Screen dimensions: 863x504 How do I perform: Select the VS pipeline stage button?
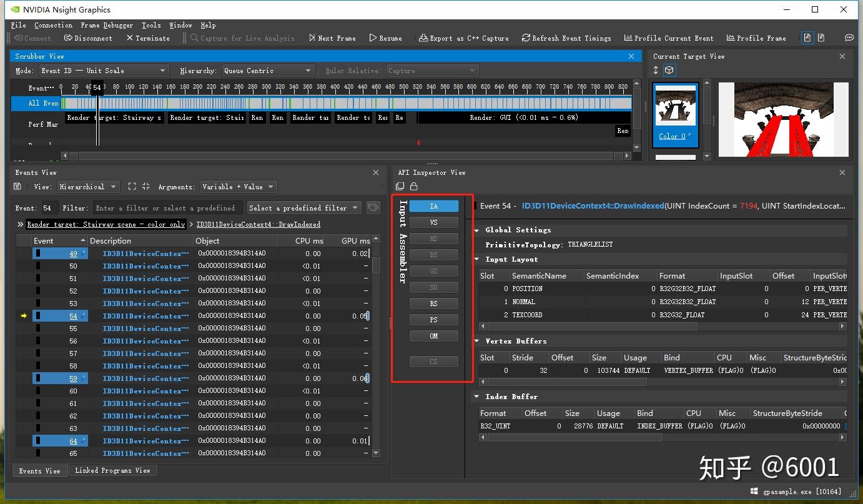click(x=434, y=222)
